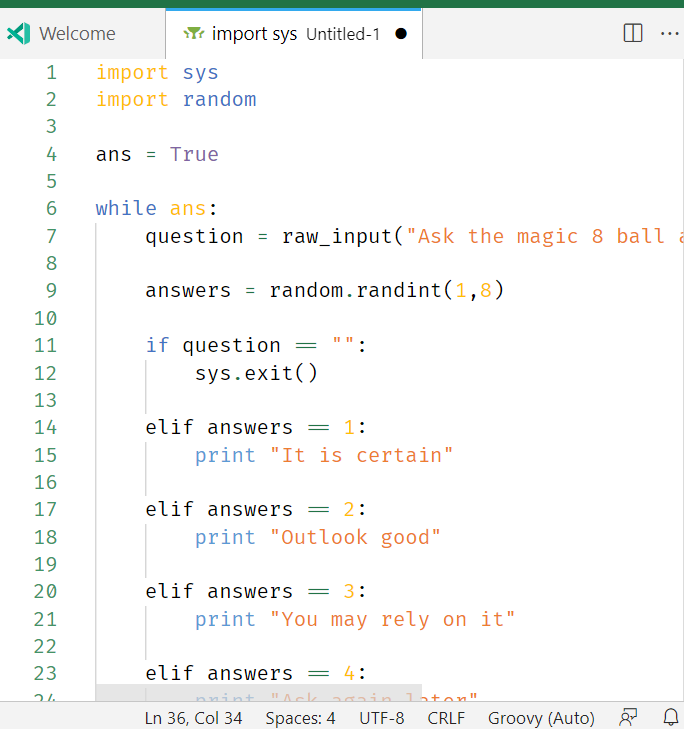Click line number 1 in the gutter

pyautogui.click(x=52, y=73)
